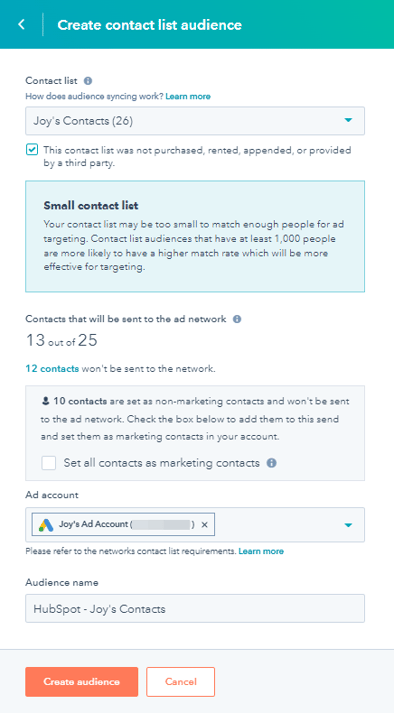
Task: Expand the Joy's Contacts (26) dropdown
Action: tap(195, 121)
